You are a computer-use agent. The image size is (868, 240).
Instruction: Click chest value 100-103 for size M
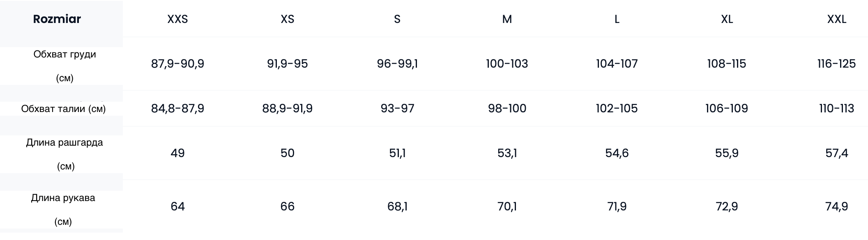507,64
